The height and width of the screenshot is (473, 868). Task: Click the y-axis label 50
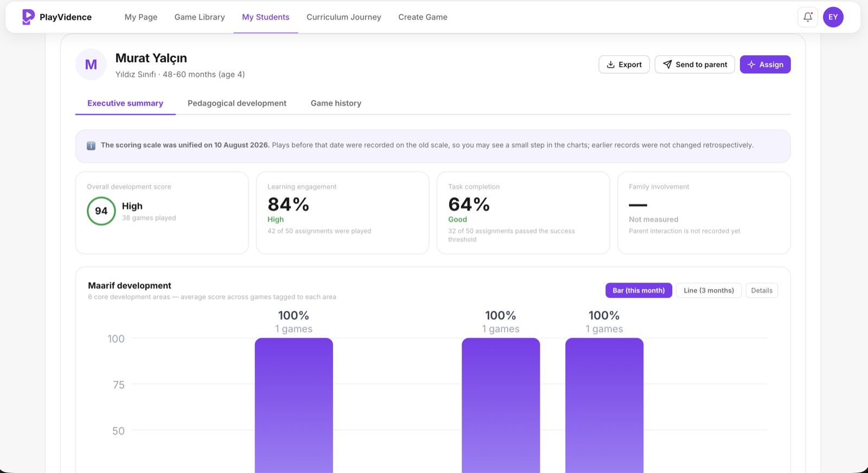pyautogui.click(x=118, y=431)
